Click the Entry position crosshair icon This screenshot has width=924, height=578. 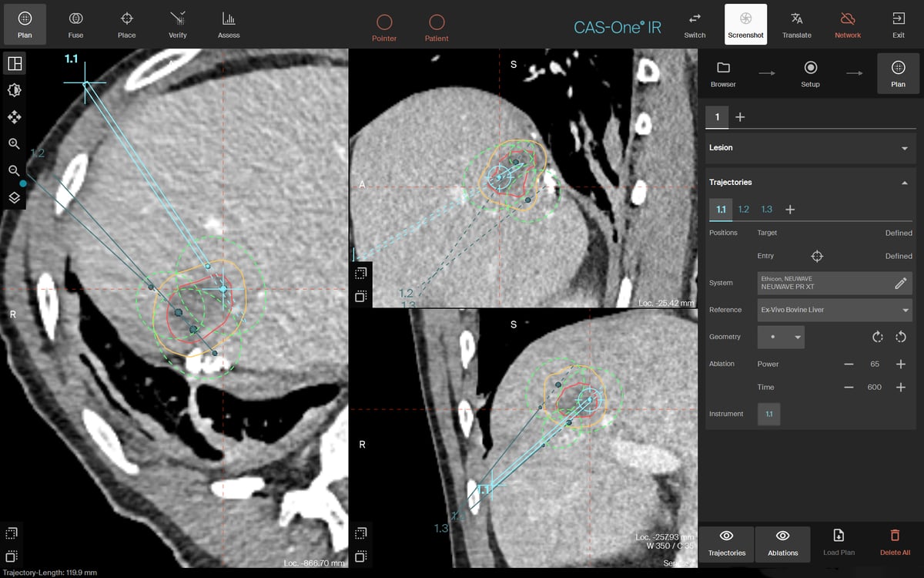point(816,256)
